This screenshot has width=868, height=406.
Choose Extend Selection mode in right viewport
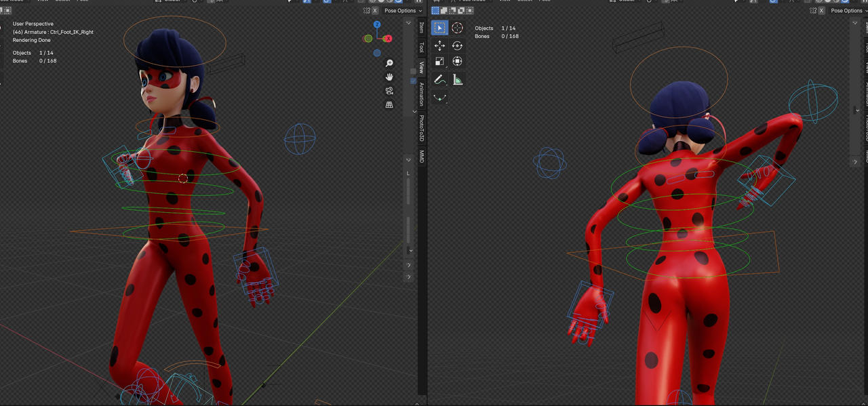tap(443, 11)
